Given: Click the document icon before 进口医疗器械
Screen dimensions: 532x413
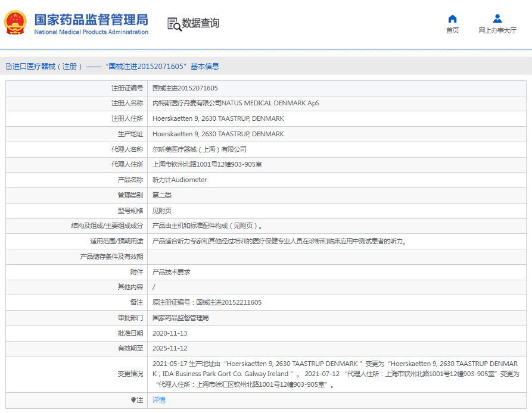Looking at the screenshot, I should pos(9,67).
